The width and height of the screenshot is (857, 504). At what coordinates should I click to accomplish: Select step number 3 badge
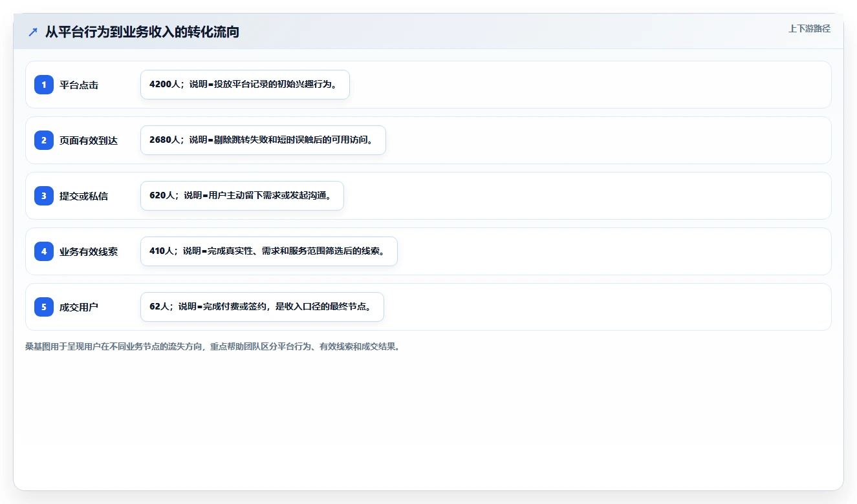[44, 196]
